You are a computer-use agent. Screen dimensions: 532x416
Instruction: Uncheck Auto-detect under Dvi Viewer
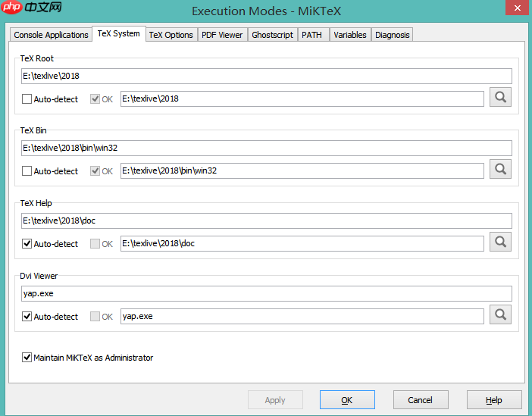[x=27, y=317]
